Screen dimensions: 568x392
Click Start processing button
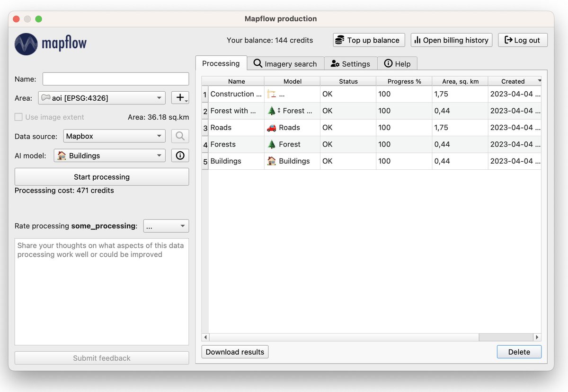pyautogui.click(x=102, y=177)
